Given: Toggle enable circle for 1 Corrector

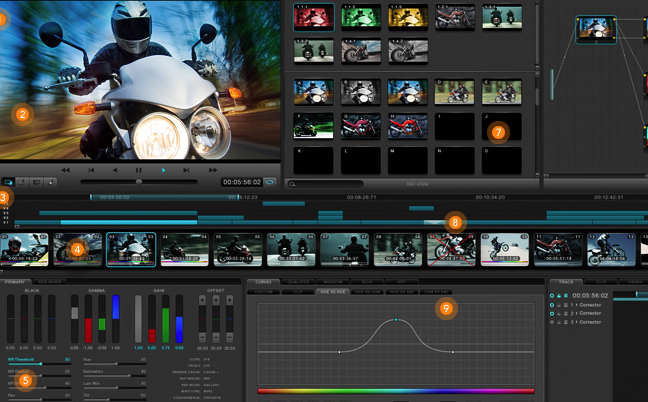Looking at the screenshot, I should click(x=552, y=305).
